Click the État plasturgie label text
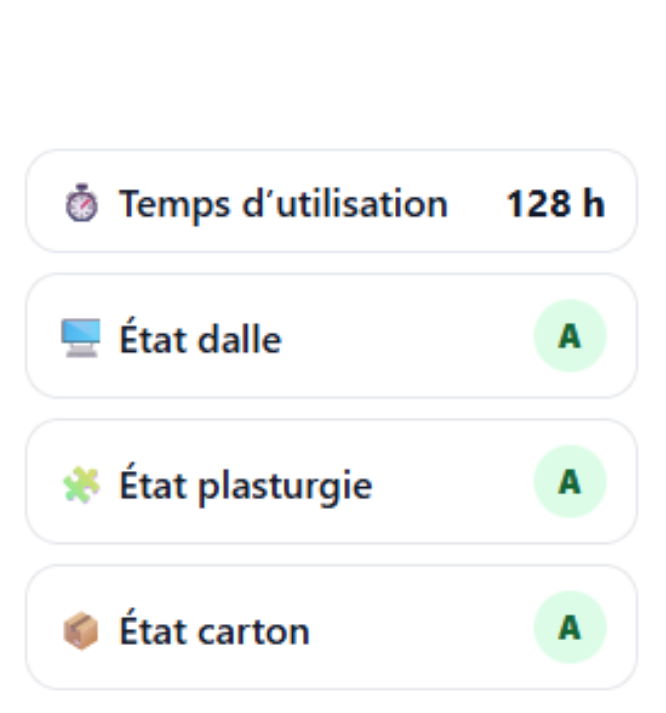666x713 pixels. tap(246, 485)
